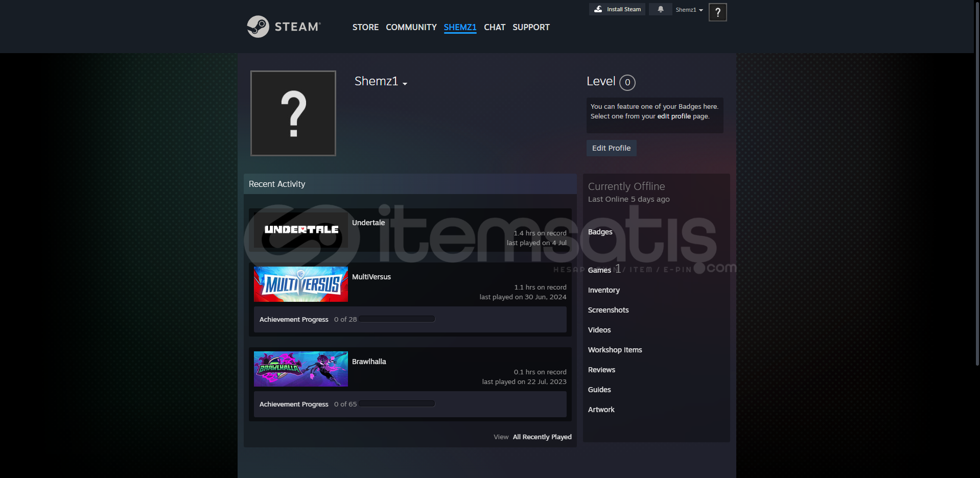Viewport: 980px width, 478px height.
Task: Open the Badges link
Action: 600,232
